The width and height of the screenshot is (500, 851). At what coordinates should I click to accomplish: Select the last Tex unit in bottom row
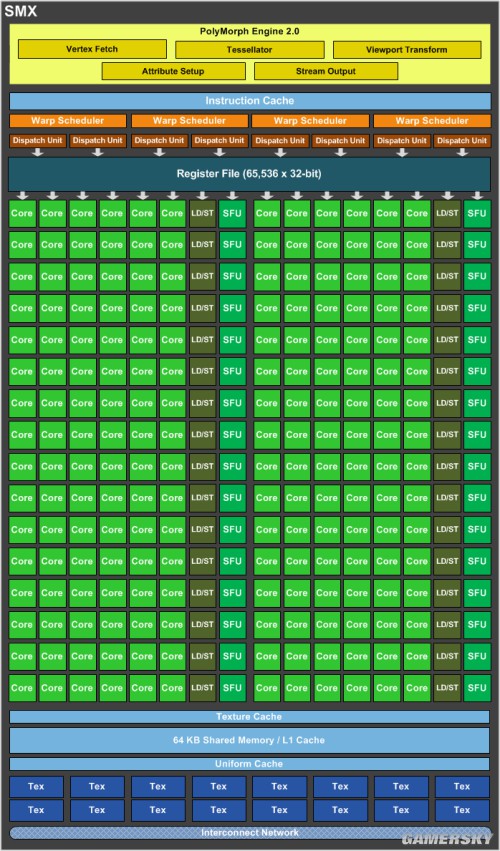pyautogui.click(x=462, y=810)
